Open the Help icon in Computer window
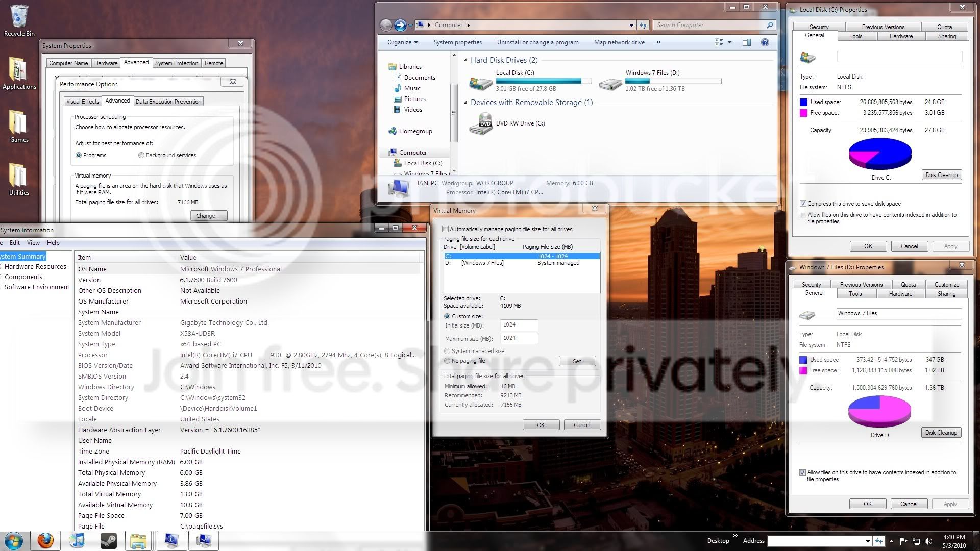 tap(765, 42)
